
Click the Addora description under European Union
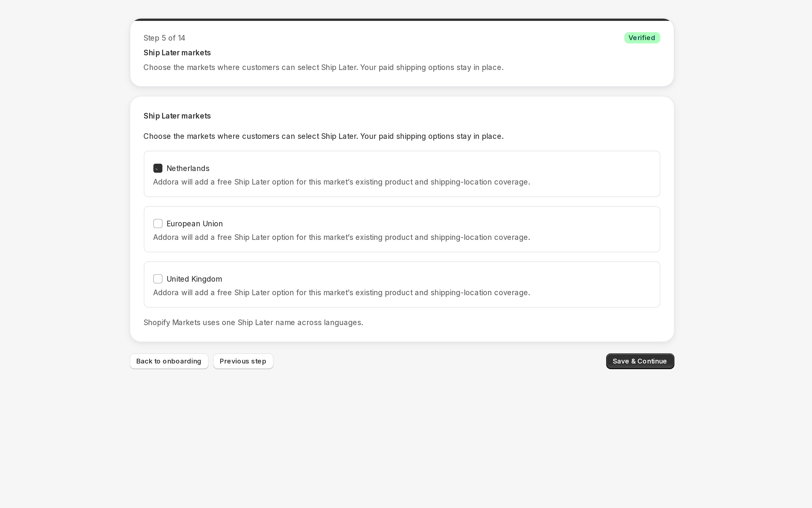click(x=342, y=238)
